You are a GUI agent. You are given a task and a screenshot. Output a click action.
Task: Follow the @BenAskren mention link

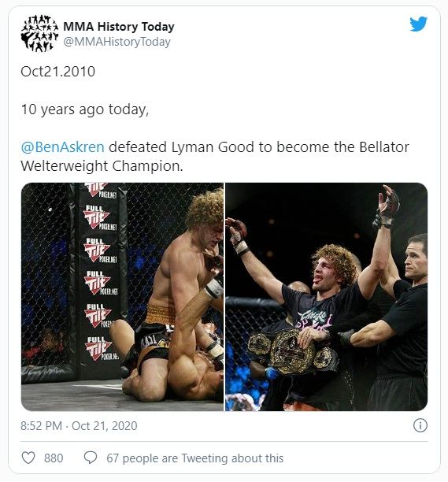63,147
